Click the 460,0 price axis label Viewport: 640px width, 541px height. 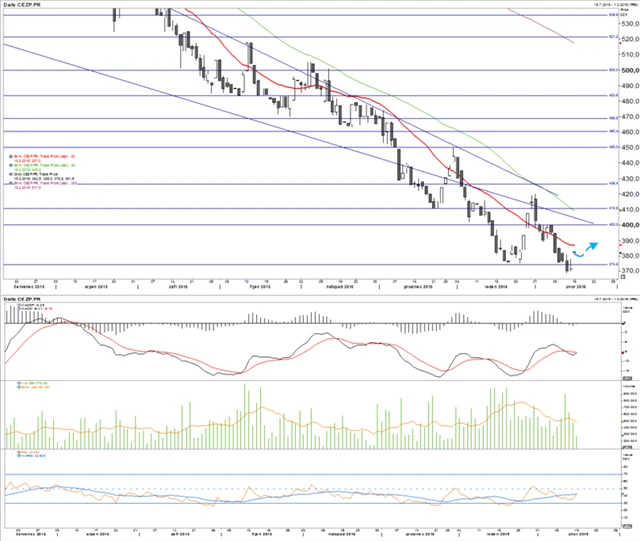coord(630,132)
